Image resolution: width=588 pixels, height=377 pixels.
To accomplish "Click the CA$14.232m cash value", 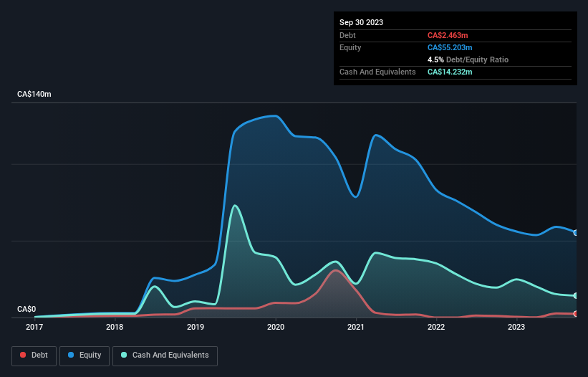I will pos(450,72).
